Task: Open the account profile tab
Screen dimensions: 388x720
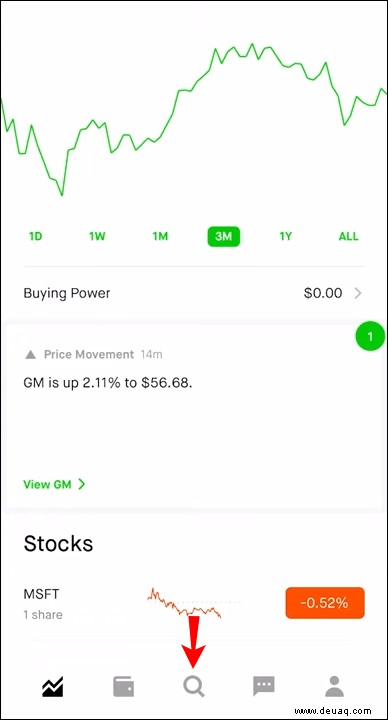Action: tap(334, 686)
